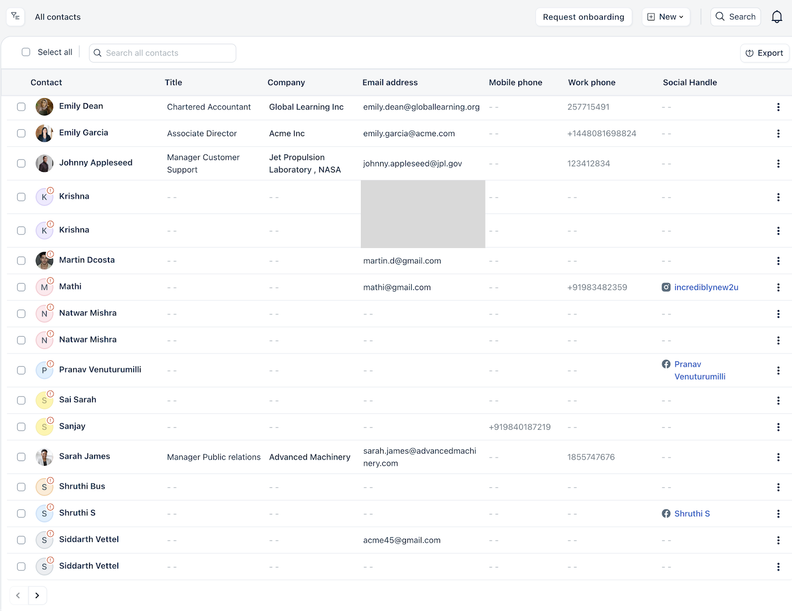Click Johnny Appleseed's avatar photo

(x=44, y=163)
